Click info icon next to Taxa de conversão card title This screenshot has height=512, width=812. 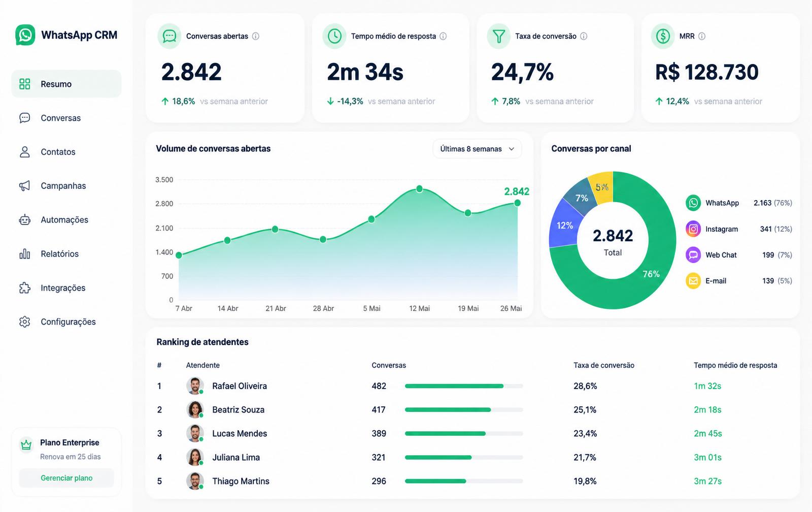pos(584,36)
